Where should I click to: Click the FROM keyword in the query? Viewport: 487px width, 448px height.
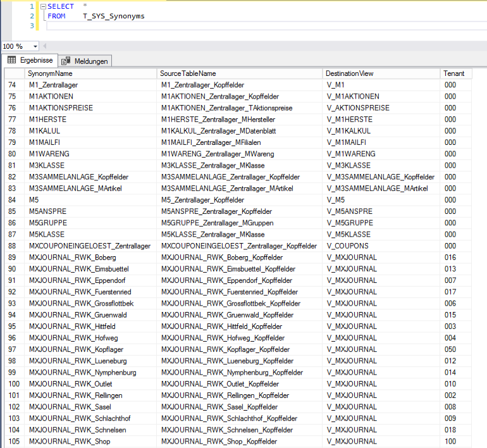[x=56, y=16]
